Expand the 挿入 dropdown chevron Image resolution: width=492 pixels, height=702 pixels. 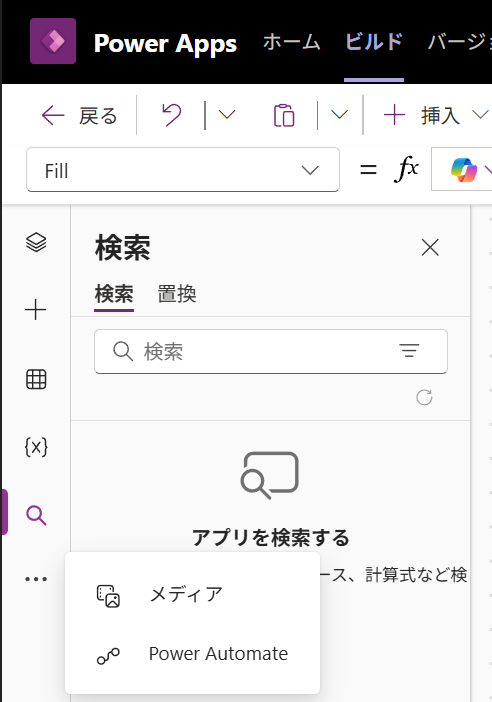[x=480, y=115]
